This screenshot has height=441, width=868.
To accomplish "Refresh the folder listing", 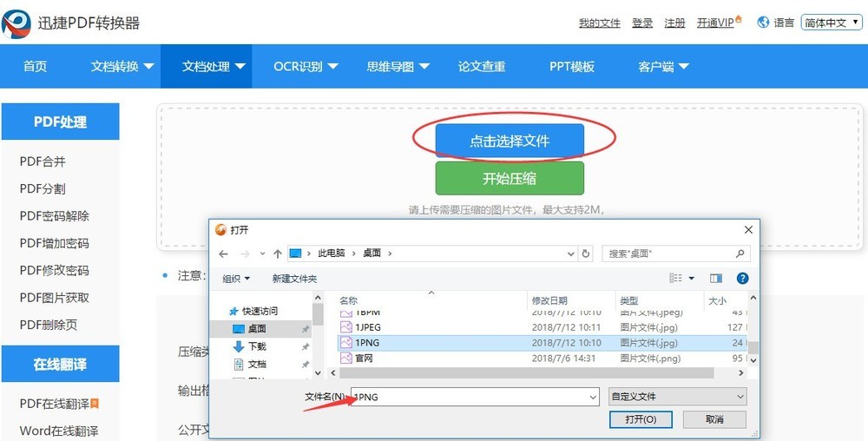I will [586, 253].
